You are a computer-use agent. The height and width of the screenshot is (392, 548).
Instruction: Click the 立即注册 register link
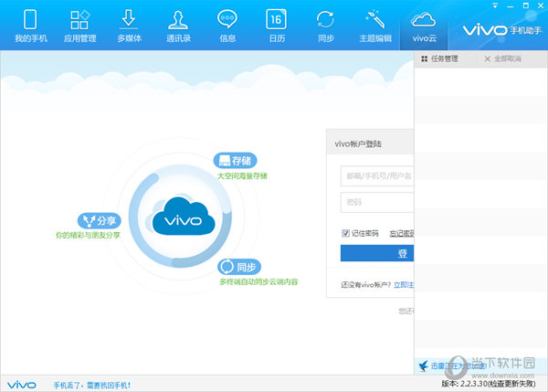(404, 285)
